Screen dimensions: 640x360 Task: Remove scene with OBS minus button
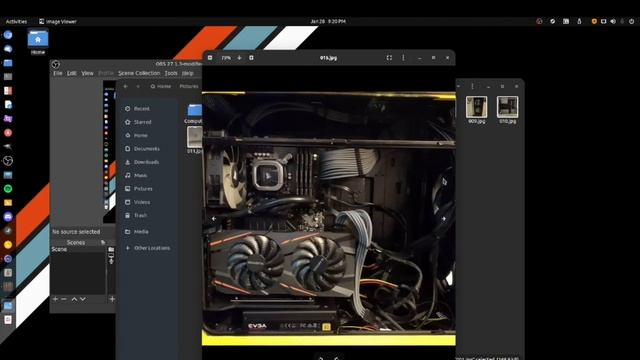(64, 299)
